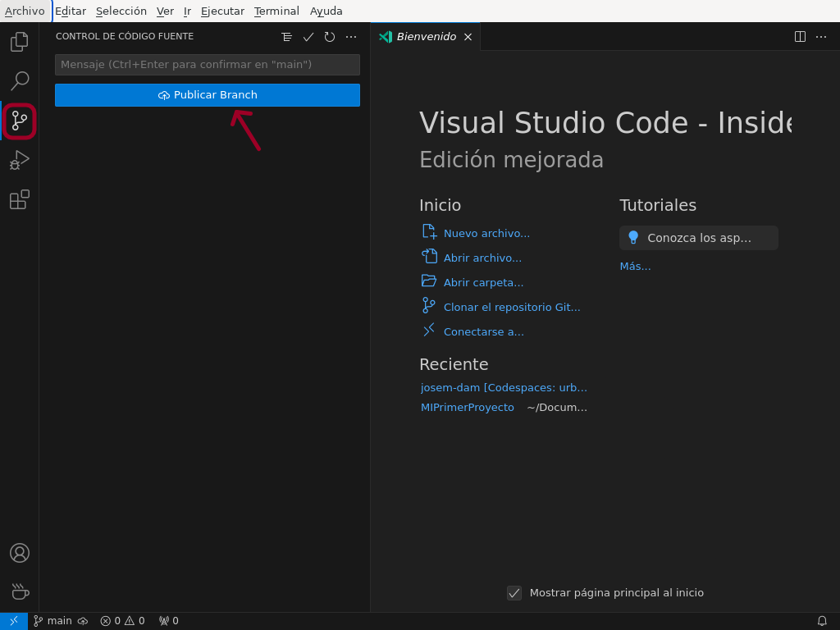The width and height of the screenshot is (840, 630).
Task: Open the Editar menu
Action: point(71,11)
